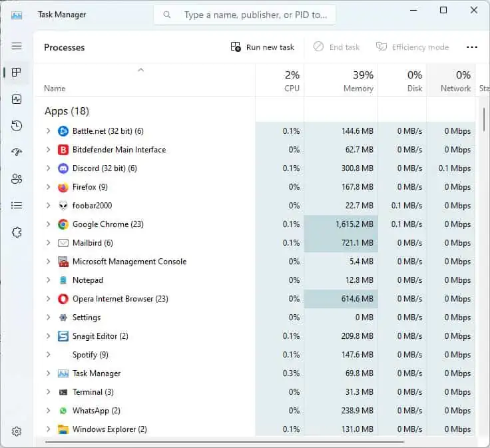Click the Bitdefender app icon
Viewport: 490px width, 448px height.
63,150
